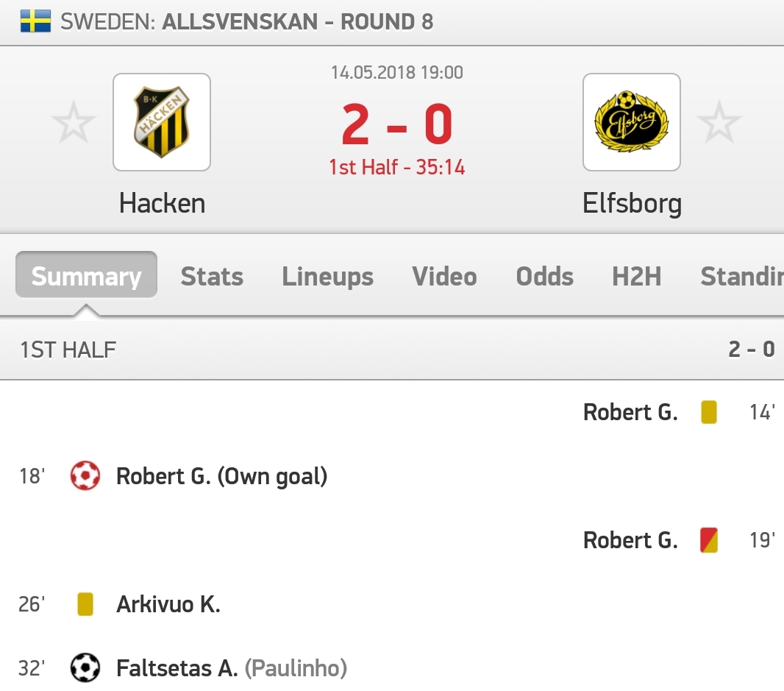784x691 pixels.
Task: Open the H2H tab
Action: (636, 276)
